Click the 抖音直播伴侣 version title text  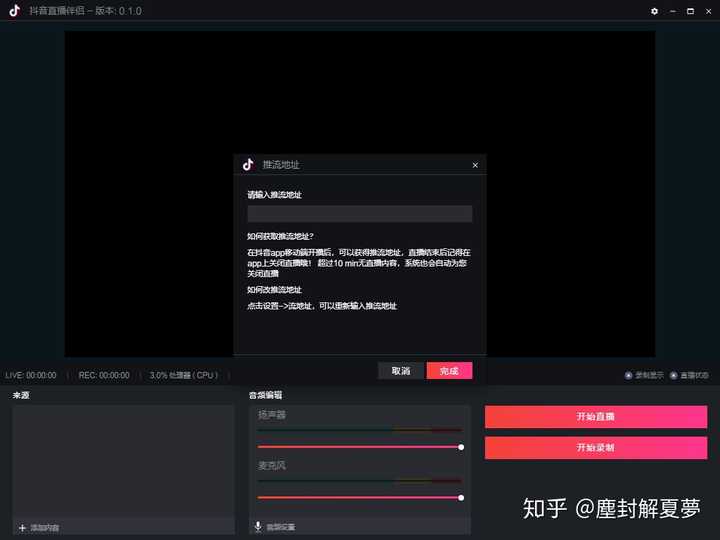pos(85,11)
